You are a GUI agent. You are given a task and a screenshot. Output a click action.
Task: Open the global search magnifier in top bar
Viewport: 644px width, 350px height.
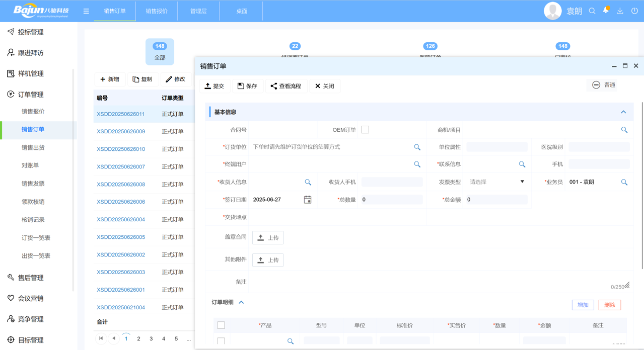tap(592, 10)
